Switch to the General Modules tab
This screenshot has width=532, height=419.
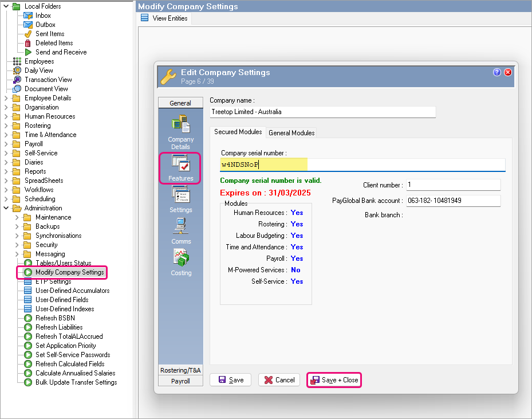point(291,132)
